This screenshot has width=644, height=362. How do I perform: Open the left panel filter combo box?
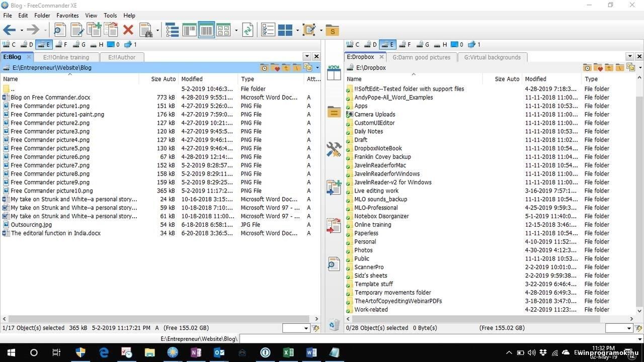(296, 328)
